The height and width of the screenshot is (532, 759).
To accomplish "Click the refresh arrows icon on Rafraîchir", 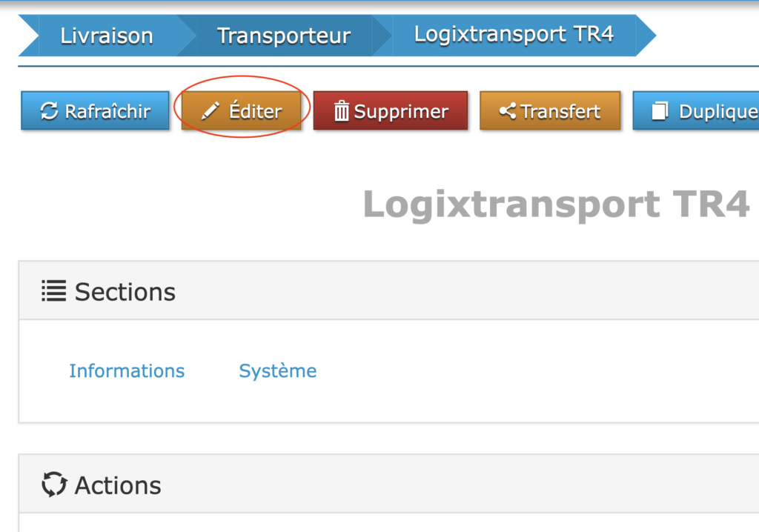I will pos(49,112).
